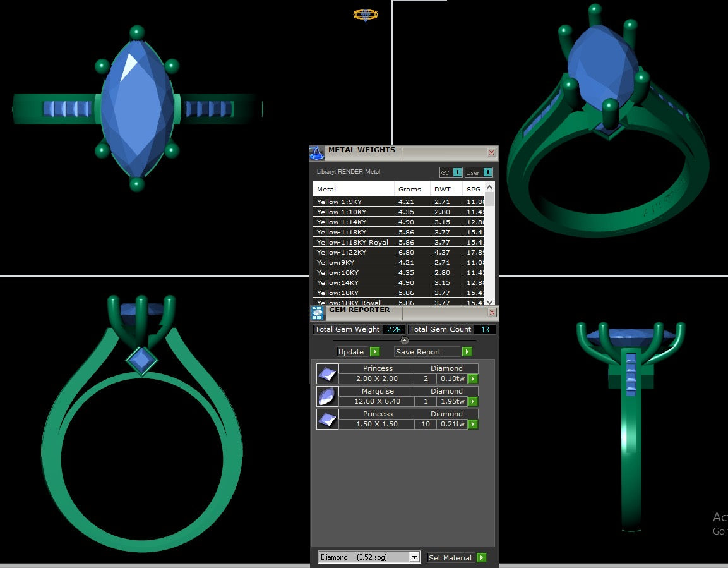Click the small ring icon above viewports
This screenshot has width=728, height=568.
click(x=366, y=15)
